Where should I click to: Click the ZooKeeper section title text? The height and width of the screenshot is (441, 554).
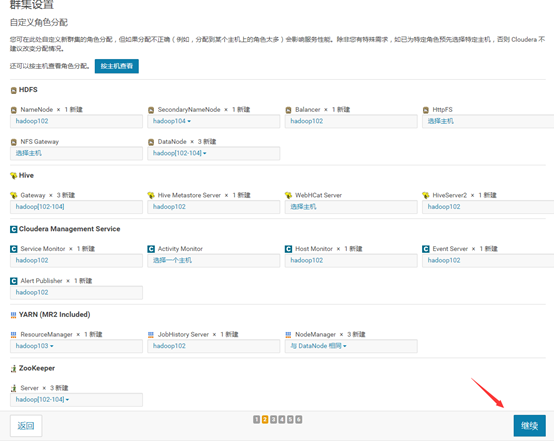37,368
